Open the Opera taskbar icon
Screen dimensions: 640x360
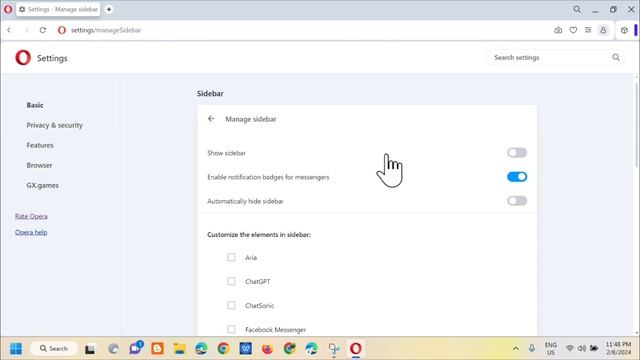pyautogui.click(x=356, y=349)
